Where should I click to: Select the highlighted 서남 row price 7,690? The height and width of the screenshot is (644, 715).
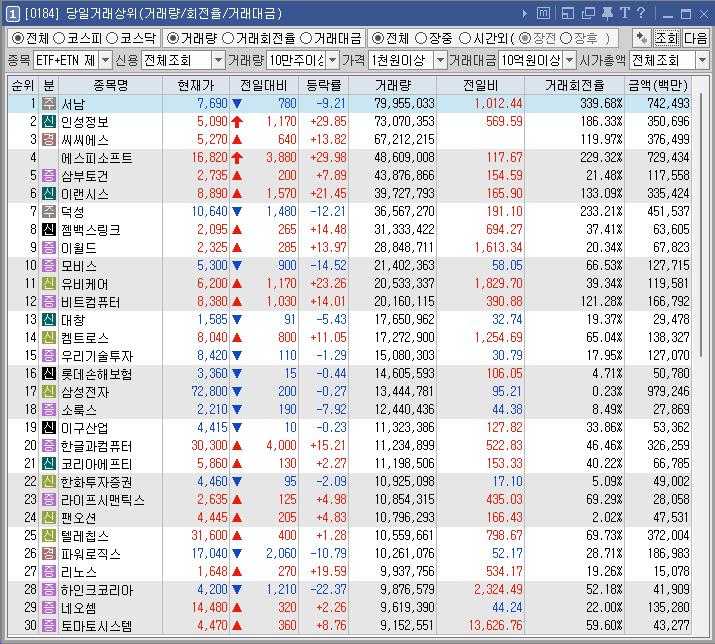[x=212, y=104]
